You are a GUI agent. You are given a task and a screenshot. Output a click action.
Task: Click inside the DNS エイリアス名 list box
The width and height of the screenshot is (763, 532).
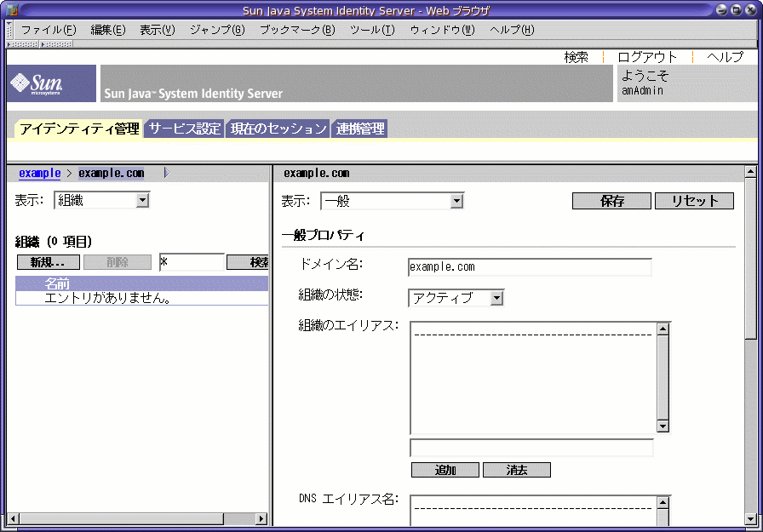click(x=534, y=511)
